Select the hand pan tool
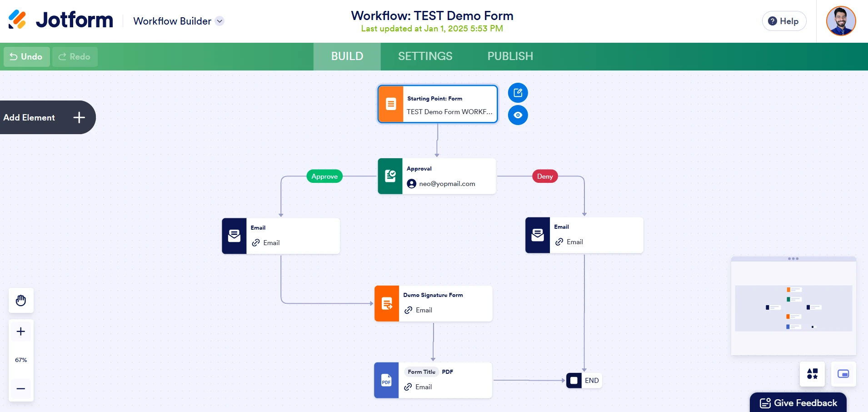 click(21, 301)
